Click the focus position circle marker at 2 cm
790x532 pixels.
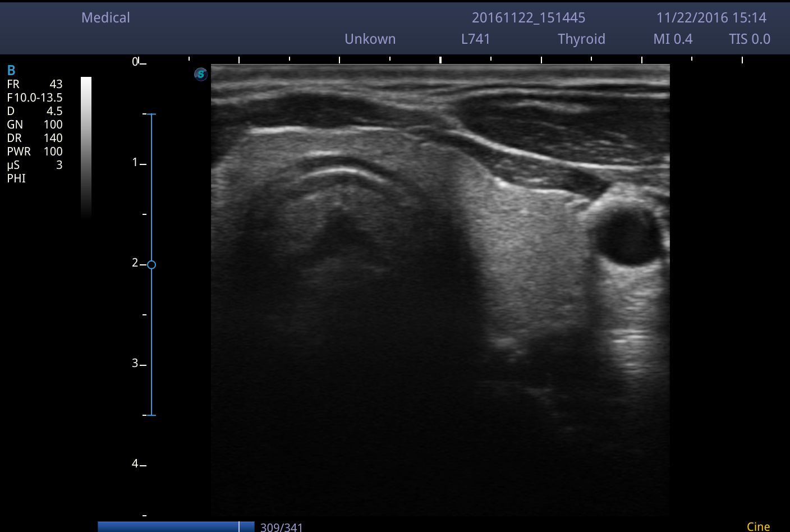(x=151, y=264)
